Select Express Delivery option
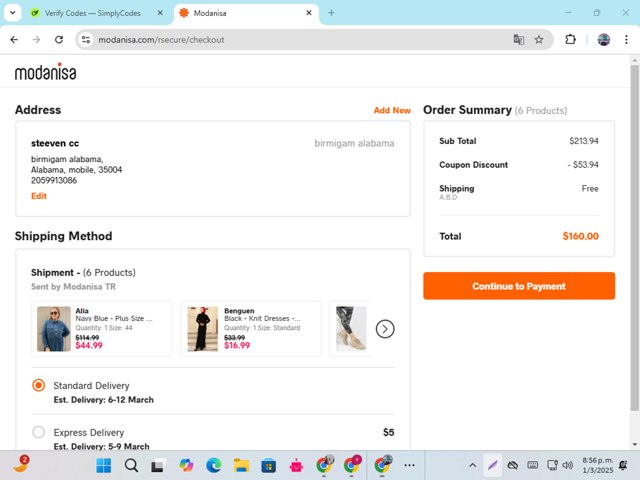640x480 pixels. 39,432
